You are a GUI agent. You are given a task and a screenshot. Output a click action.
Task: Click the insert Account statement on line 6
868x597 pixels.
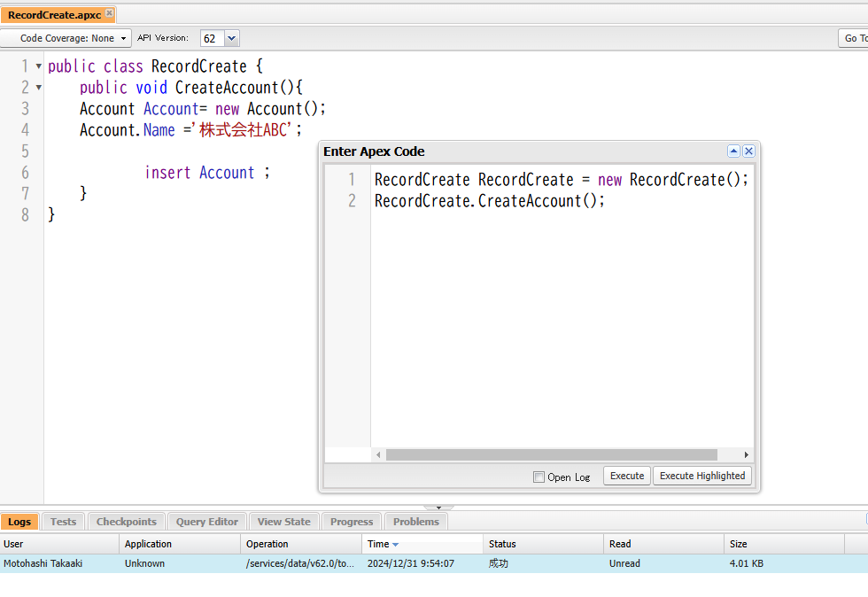(x=207, y=172)
